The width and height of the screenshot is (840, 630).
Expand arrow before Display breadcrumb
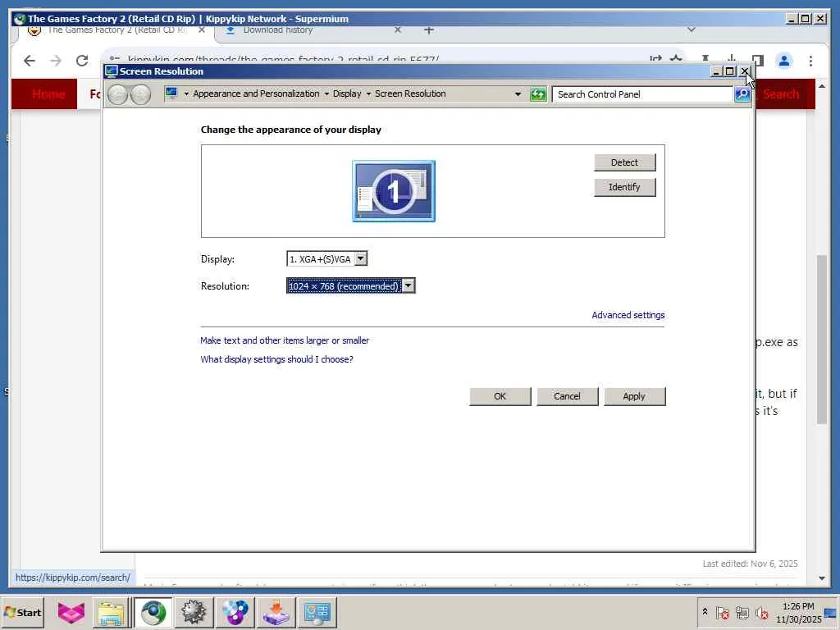(x=326, y=94)
